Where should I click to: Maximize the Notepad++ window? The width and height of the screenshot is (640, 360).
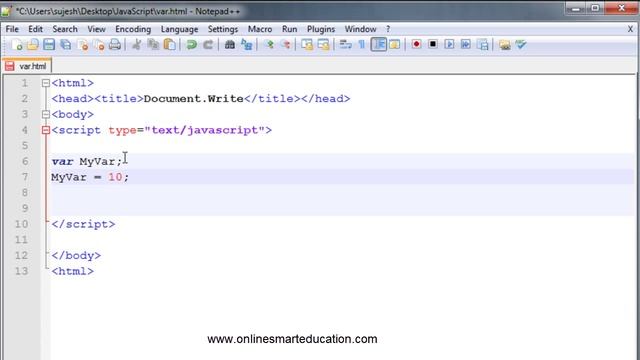pos(595,8)
